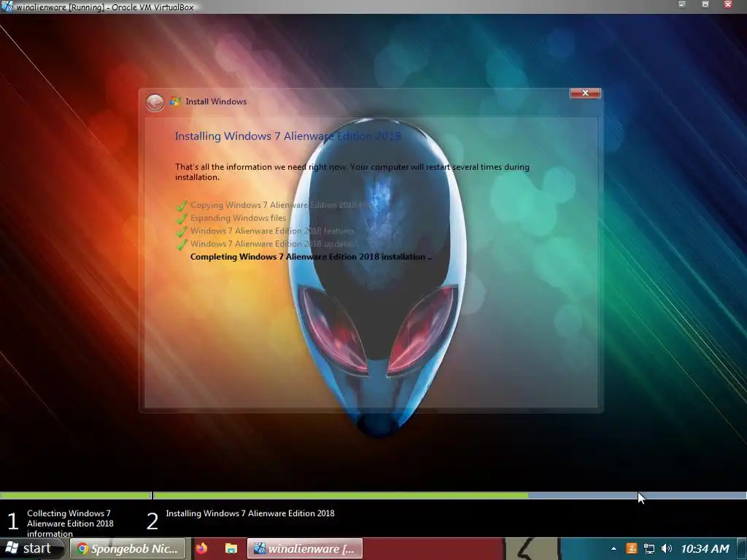This screenshot has width=747, height=560.
Task: Maximize the winalienware VirtualBox window
Action: pos(705,5)
